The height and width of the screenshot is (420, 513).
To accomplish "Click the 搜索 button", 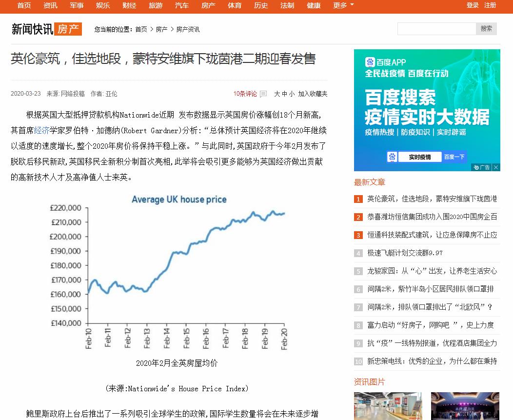I will tap(486, 29).
